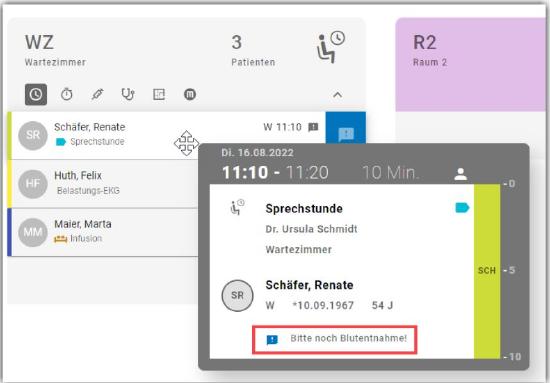Click the -10 minute mark on the timeline
Screen dimensions: 550x383
[512, 357]
